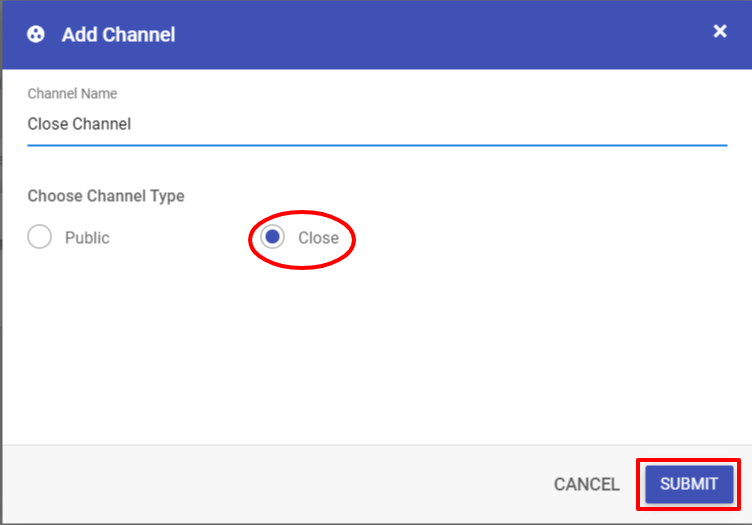This screenshot has height=525, width=752.
Task: Confirm the channel creation with Submit
Action: point(689,484)
